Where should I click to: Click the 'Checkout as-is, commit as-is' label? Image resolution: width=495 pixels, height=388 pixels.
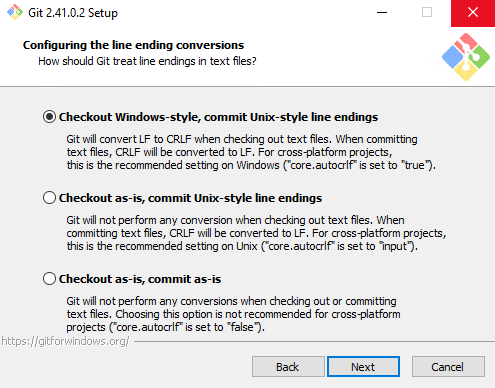pyautogui.click(x=140, y=279)
